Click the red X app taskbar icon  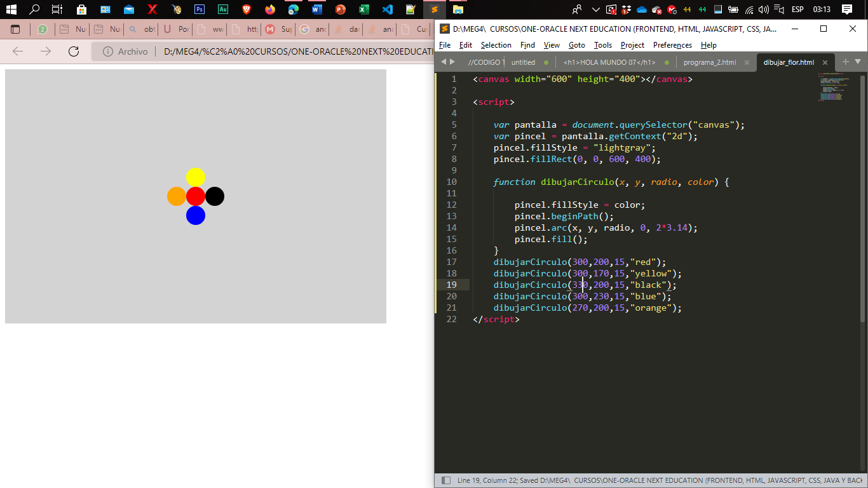coord(153,10)
